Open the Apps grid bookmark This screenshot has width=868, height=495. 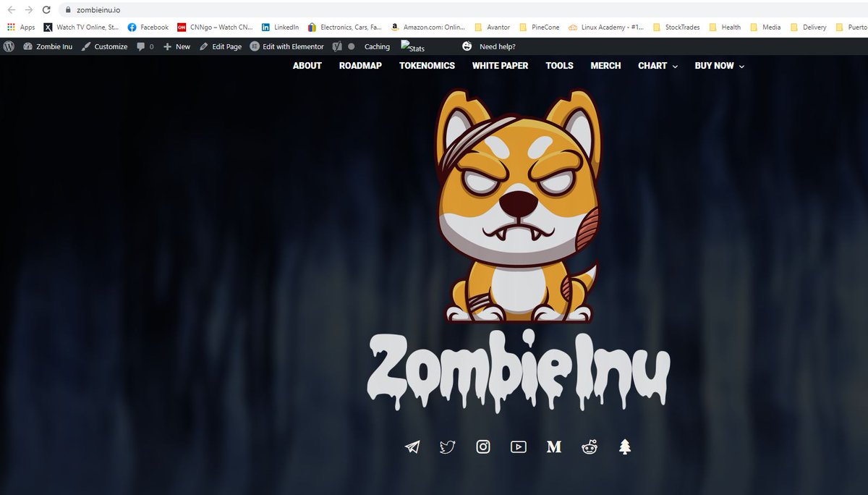21,27
